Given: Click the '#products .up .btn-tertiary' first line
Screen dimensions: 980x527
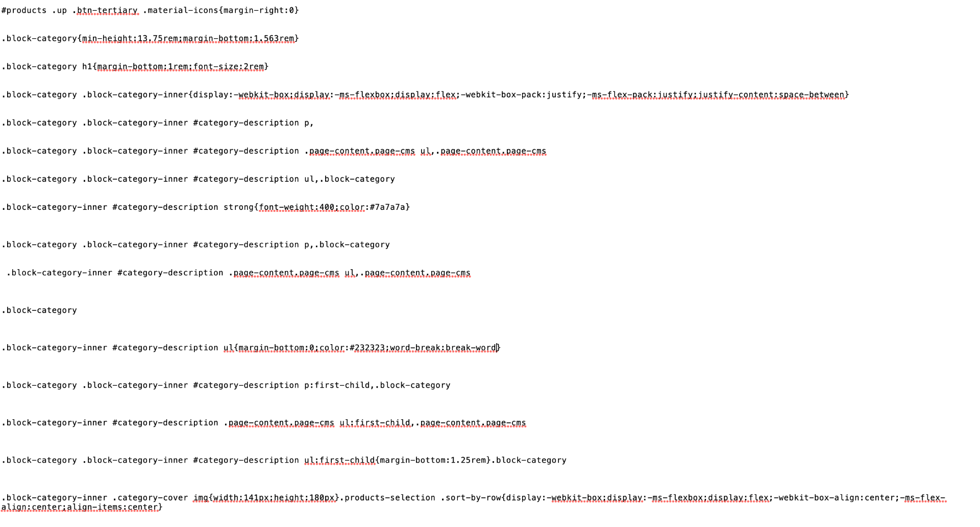Looking at the screenshot, I should 150,10.
